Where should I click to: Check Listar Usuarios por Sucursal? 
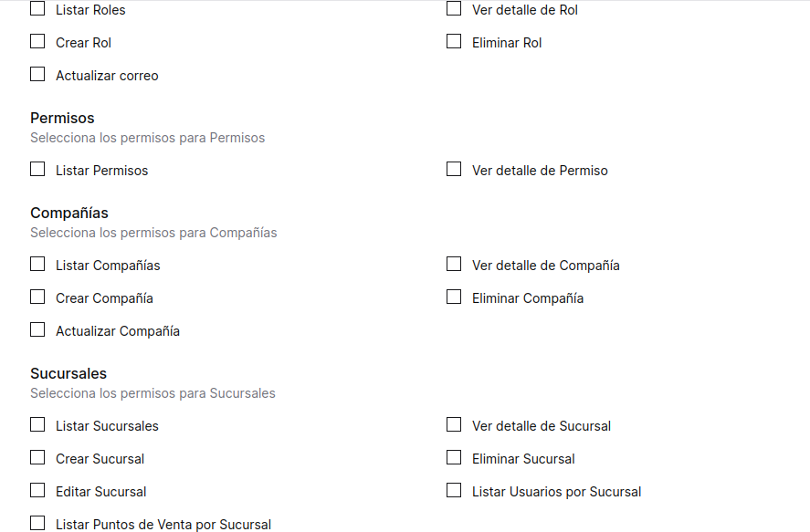coord(454,490)
